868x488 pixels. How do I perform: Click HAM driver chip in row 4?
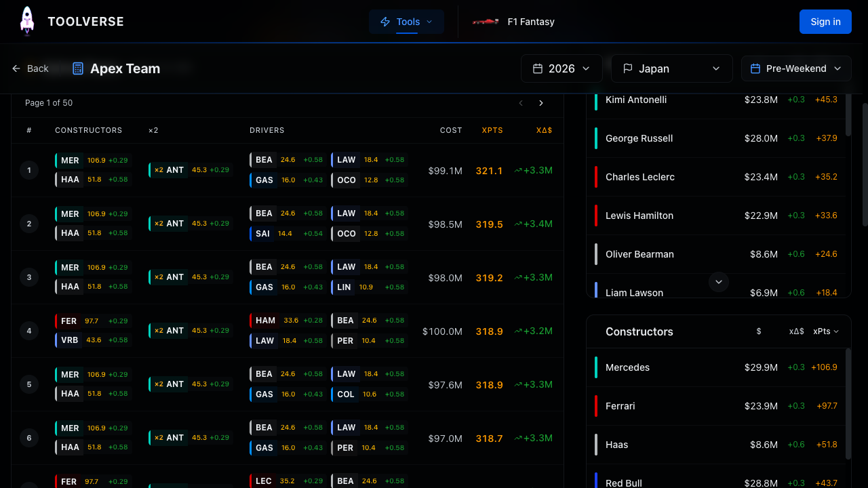(x=288, y=321)
